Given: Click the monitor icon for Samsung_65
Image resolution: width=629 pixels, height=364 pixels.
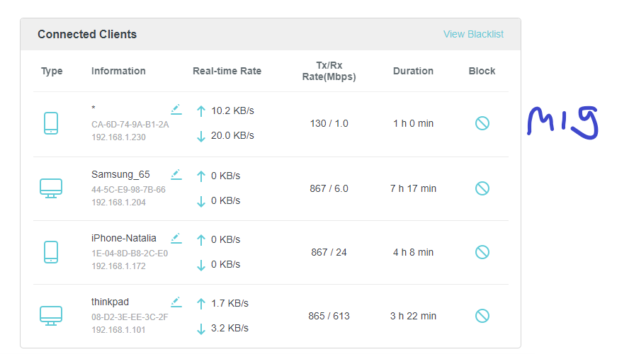Looking at the screenshot, I should [x=51, y=188].
